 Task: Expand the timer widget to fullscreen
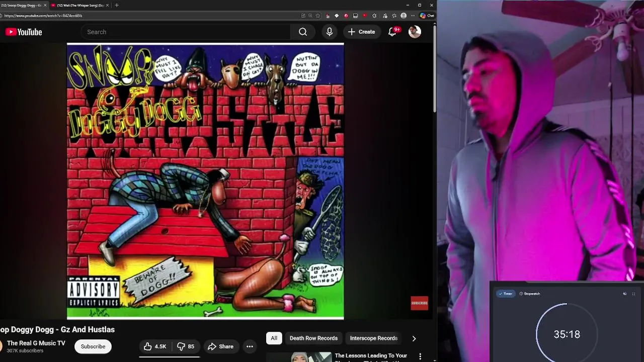pos(633,294)
